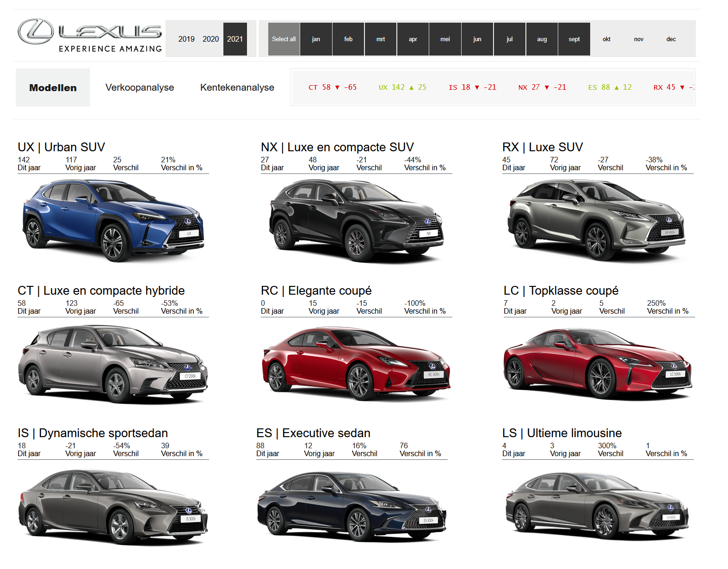728x569 pixels.
Task: Click the CT compact hybrid car image
Action: coord(113,363)
